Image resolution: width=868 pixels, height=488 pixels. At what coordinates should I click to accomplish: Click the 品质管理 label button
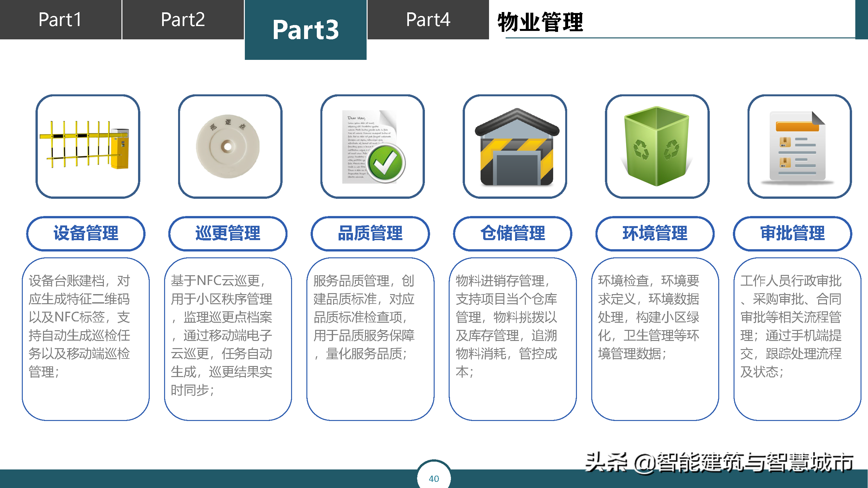[x=370, y=233]
